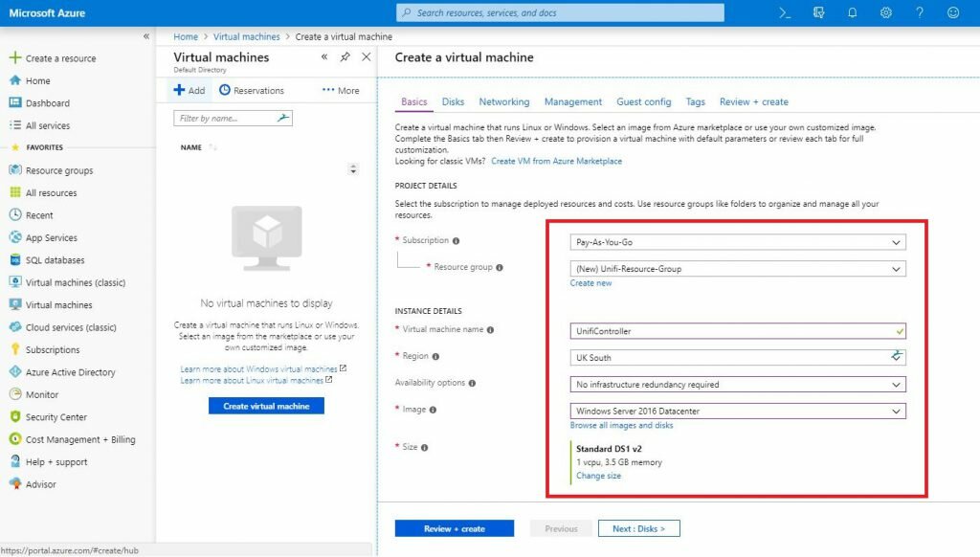This screenshot has width=980, height=557.
Task: Open the help question mark menu
Action: point(920,12)
